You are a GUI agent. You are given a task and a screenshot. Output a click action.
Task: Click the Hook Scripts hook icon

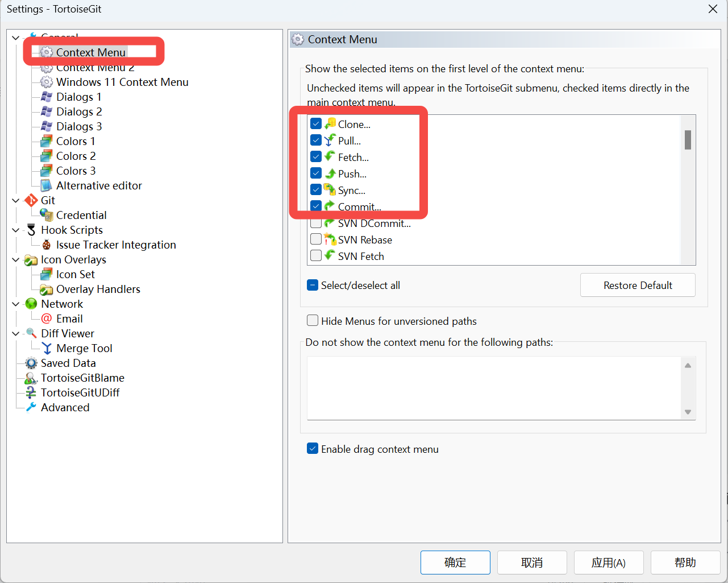point(31,230)
